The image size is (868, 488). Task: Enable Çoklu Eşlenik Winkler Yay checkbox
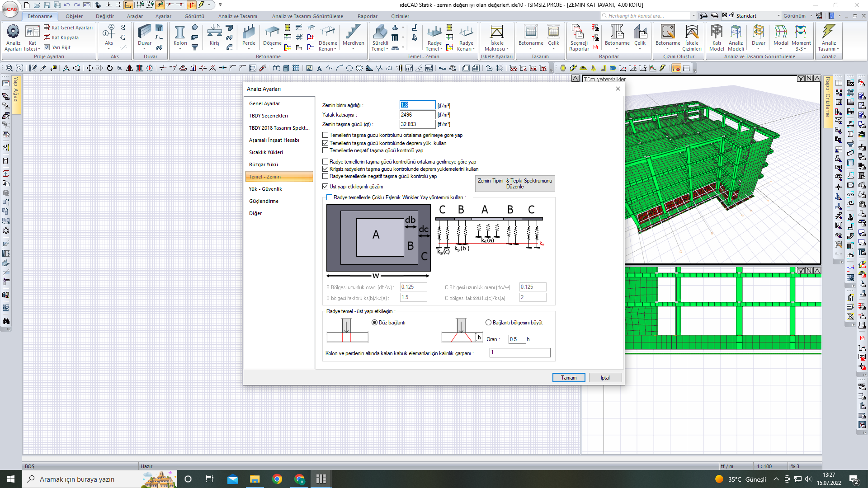330,197
